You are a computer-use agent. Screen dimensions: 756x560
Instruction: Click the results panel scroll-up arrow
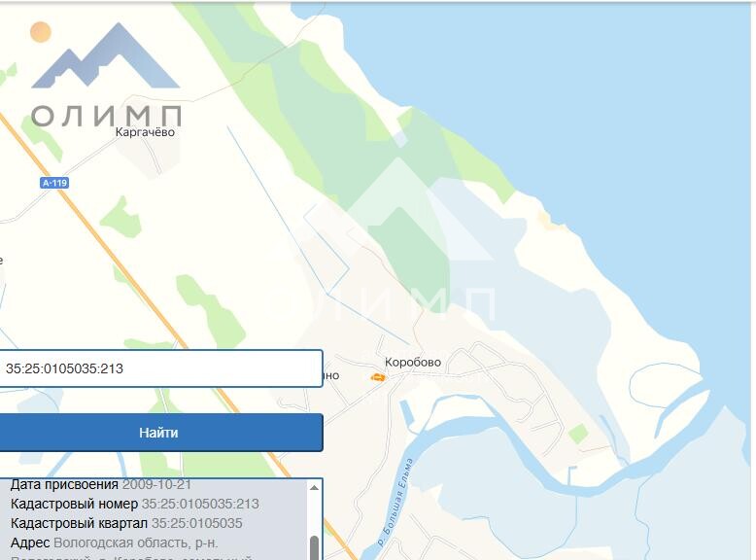point(314,488)
